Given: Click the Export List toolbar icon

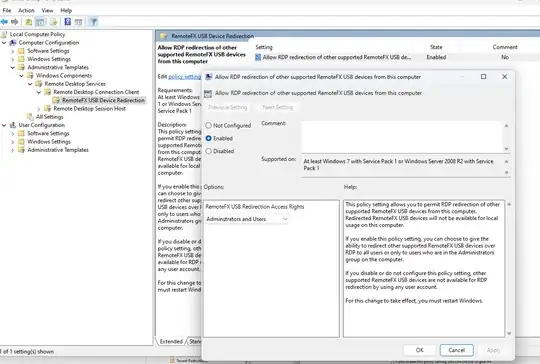Looking at the screenshot, I should (x=53, y=22).
